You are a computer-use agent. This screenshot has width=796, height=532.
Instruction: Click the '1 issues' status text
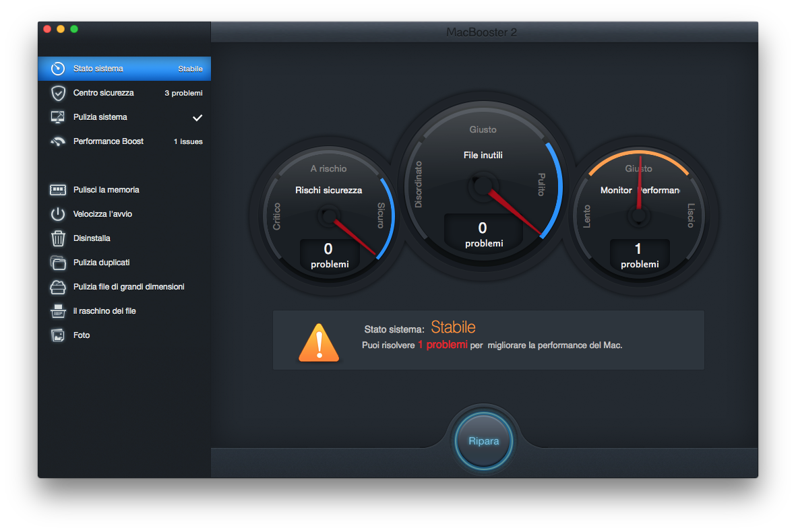pos(188,141)
